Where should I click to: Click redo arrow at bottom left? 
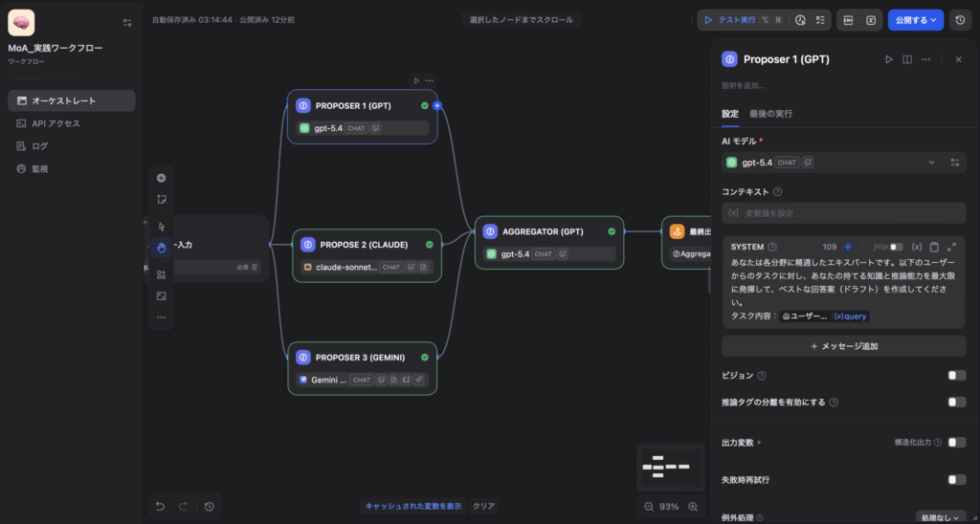click(183, 507)
